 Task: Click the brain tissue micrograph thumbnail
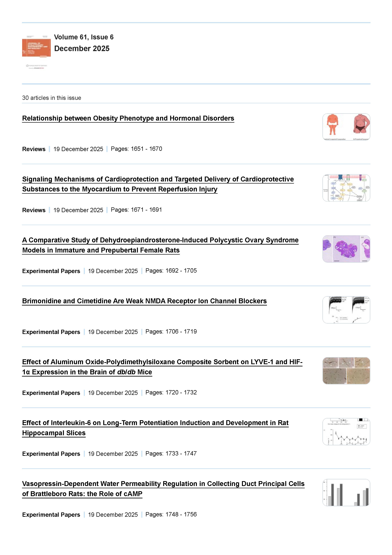click(346, 371)
